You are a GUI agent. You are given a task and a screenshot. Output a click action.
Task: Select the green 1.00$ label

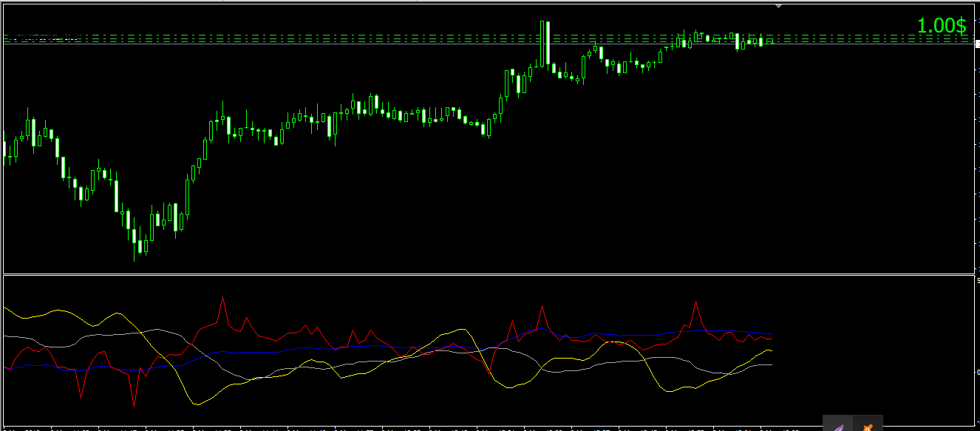coord(942,25)
